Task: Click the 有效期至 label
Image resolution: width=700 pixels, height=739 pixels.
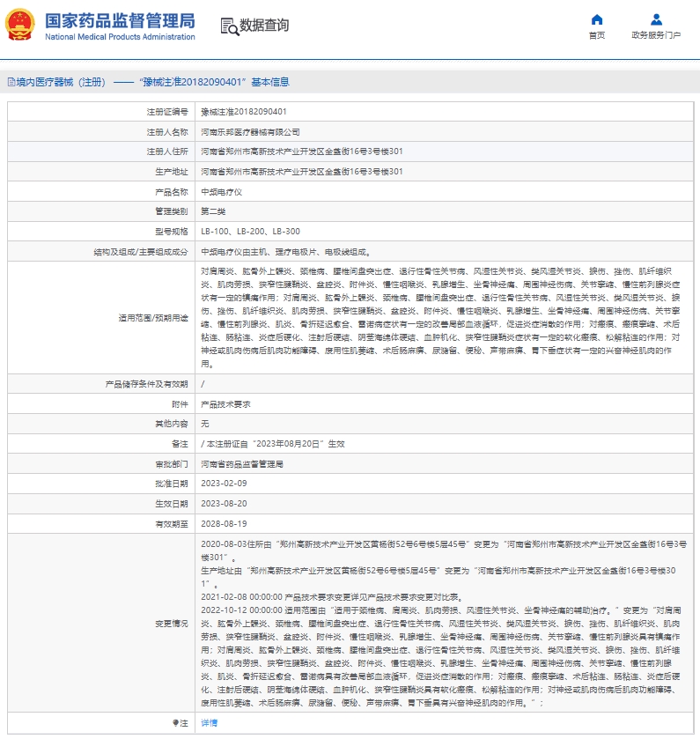Action: [172, 524]
